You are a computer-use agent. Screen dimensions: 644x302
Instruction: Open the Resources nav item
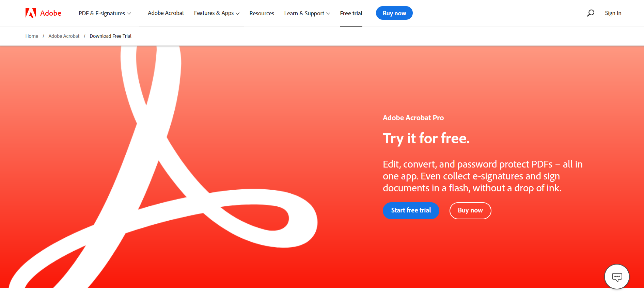click(x=262, y=13)
